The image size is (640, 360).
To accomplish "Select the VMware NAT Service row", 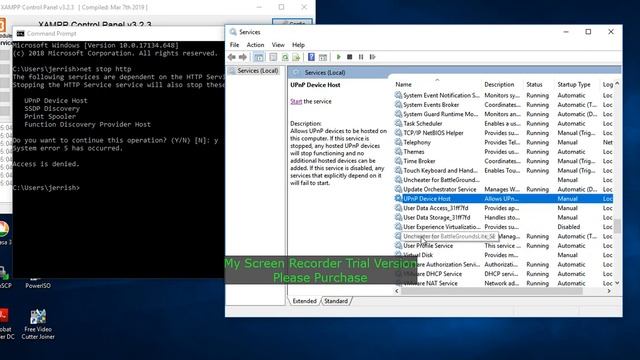I will click(503, 283).
